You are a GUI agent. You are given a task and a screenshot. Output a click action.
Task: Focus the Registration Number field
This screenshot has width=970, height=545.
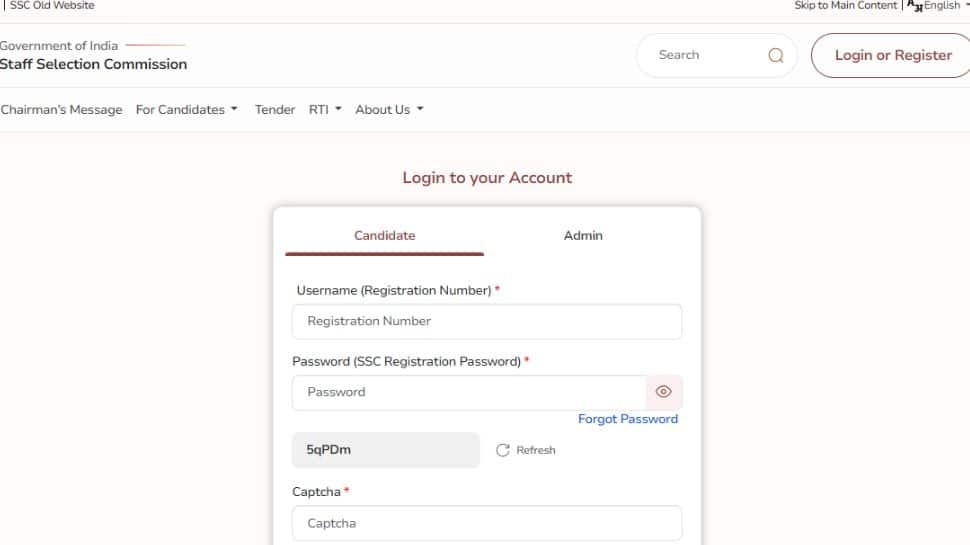(487, 321)
